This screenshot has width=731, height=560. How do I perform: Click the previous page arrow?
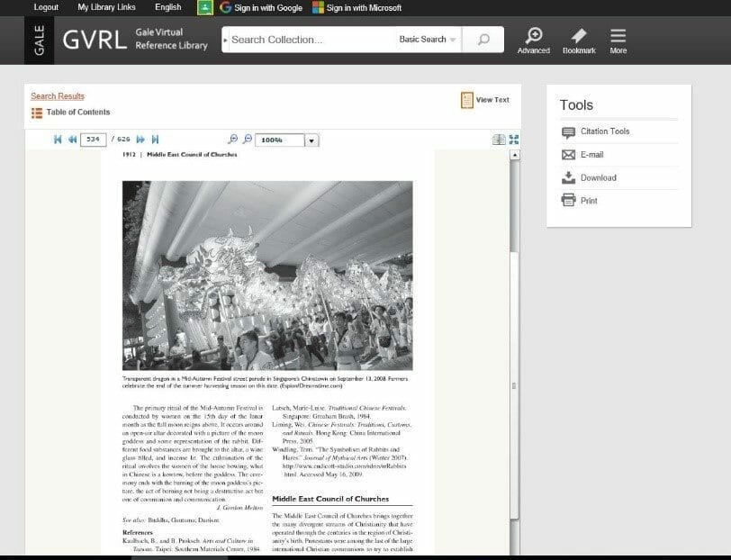click(72, 140)
